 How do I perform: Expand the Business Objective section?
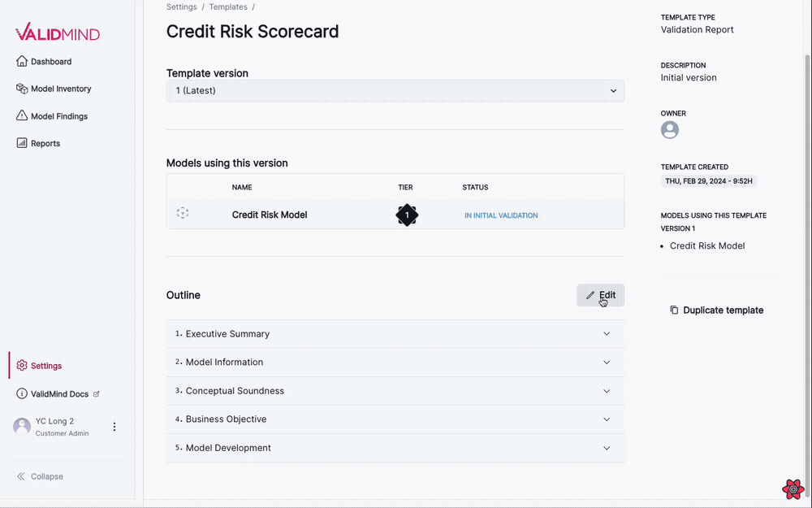pos(607,419)
